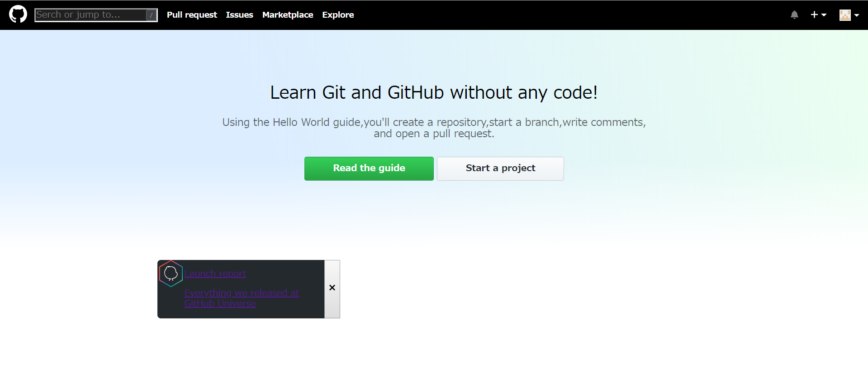The image size is (868, 370).
Task: Expand the caret beside the plus icon
Action: 824,15
